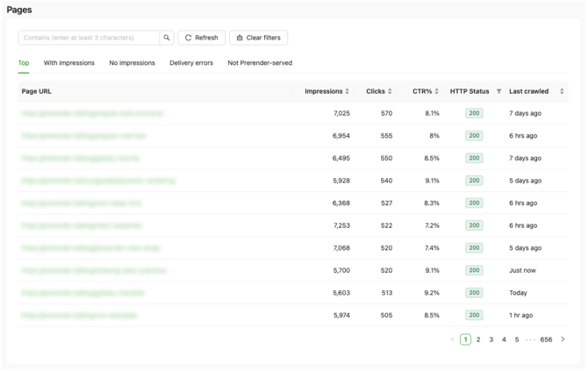
Task: Select the Top tab
Action: 23,63
